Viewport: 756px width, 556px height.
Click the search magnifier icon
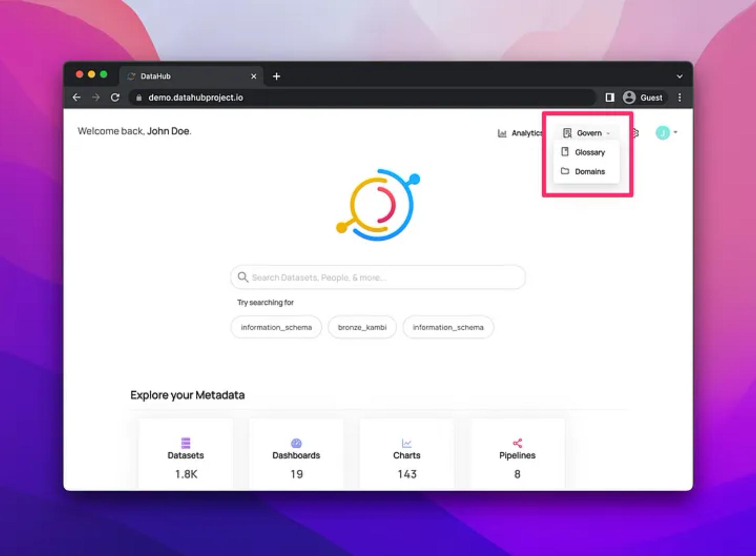[x=243, y=277]
